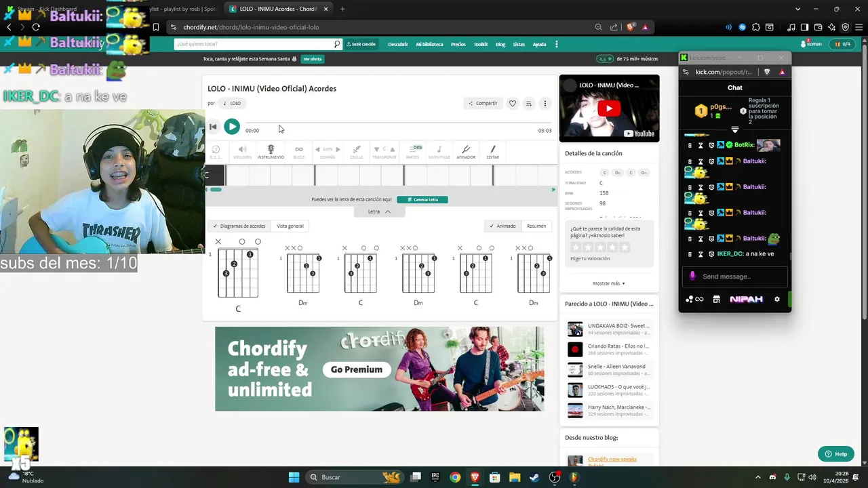Screen dimensions: 868x488
Task: Increase the Compás tempo with right arrow
Action: pyautogui.click(x=338, y=149)
